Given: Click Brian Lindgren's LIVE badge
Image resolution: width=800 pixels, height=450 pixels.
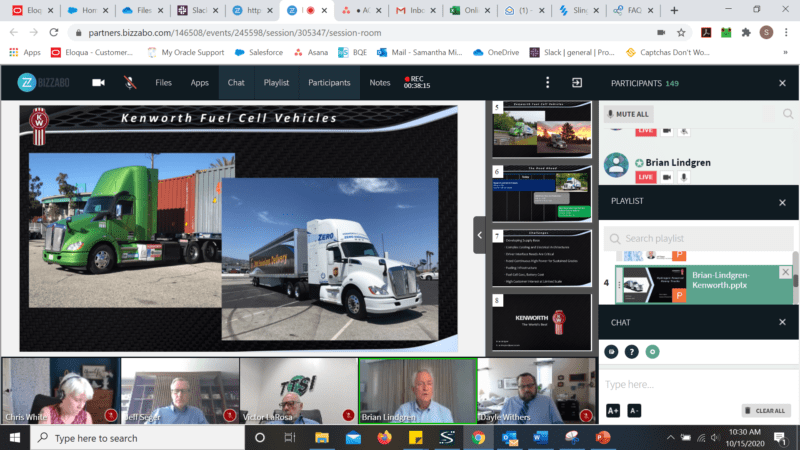Looking at the screenshot, I should point(645,177).
